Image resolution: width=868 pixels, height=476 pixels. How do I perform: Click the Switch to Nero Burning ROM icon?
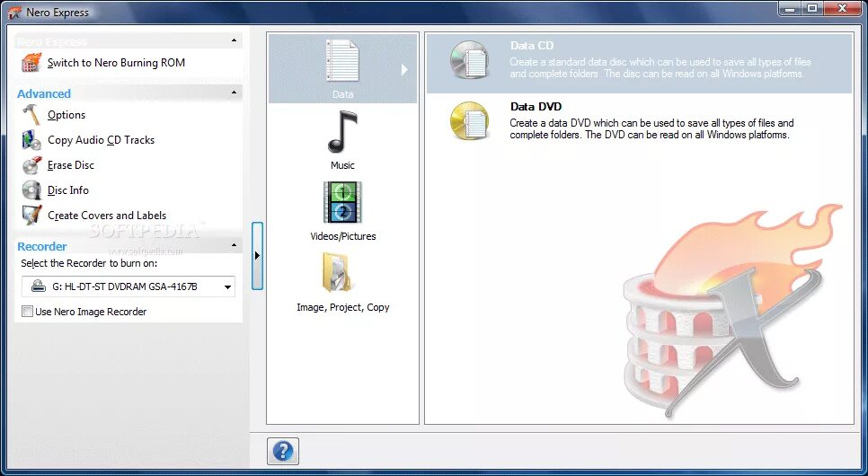31,63
